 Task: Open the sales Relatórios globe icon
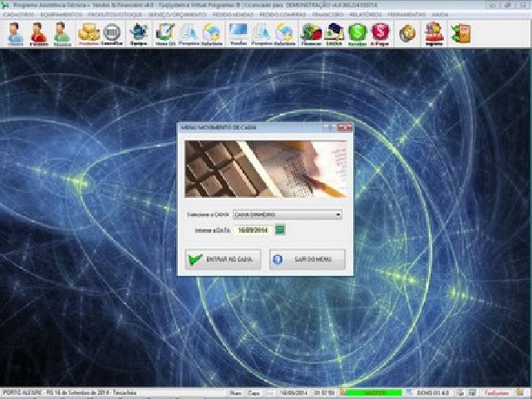coord(284,34)
